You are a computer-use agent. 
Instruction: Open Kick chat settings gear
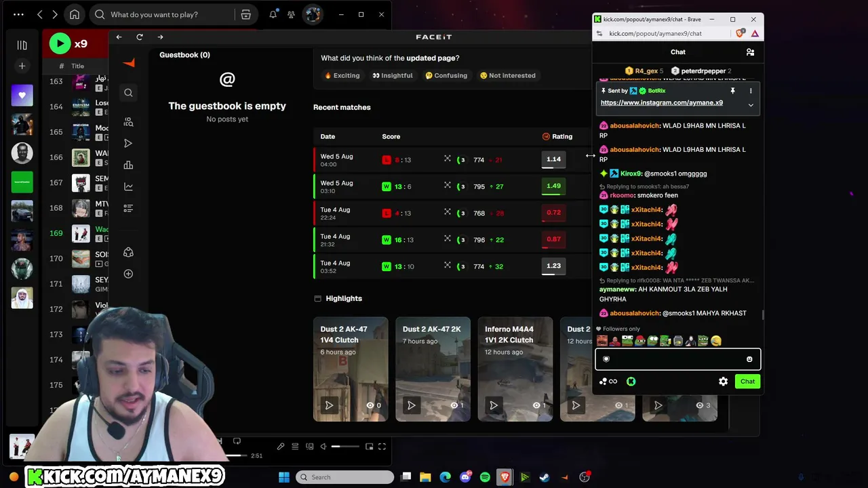[x=724, y=382]
